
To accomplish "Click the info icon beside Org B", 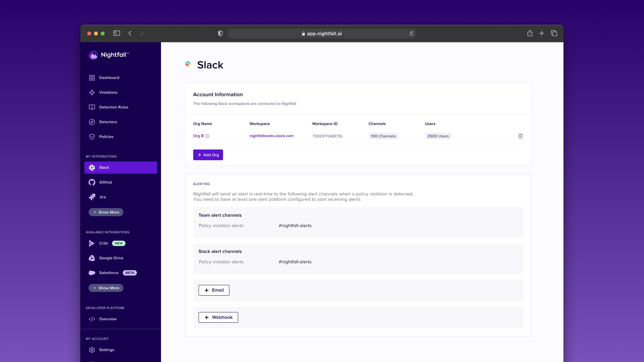I will tap(207, 136).
